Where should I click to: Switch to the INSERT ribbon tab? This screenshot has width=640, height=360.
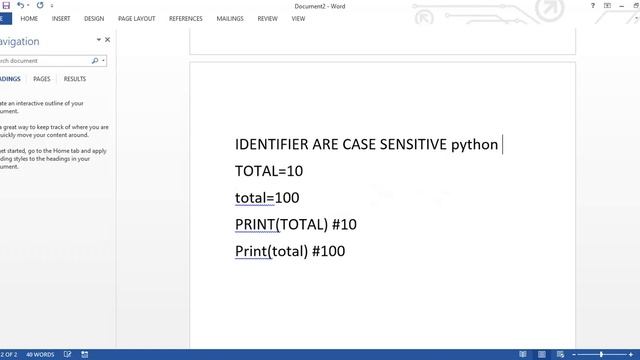(x=61, y=19)
